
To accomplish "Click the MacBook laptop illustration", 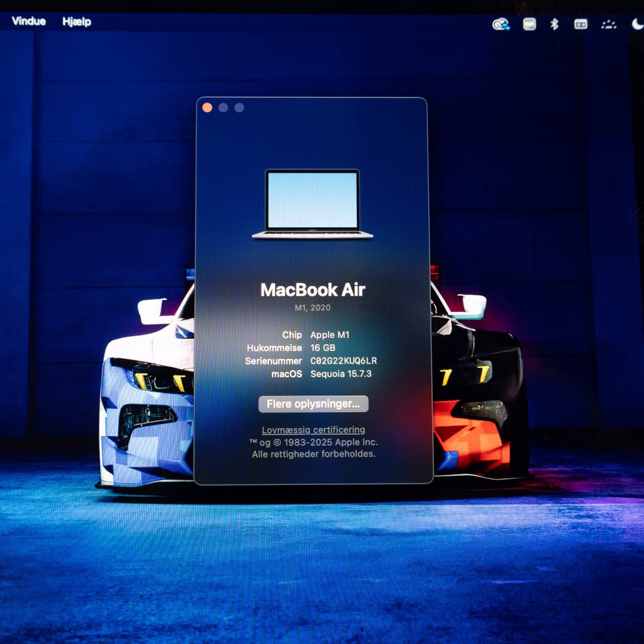I will [x=313, y=204].
